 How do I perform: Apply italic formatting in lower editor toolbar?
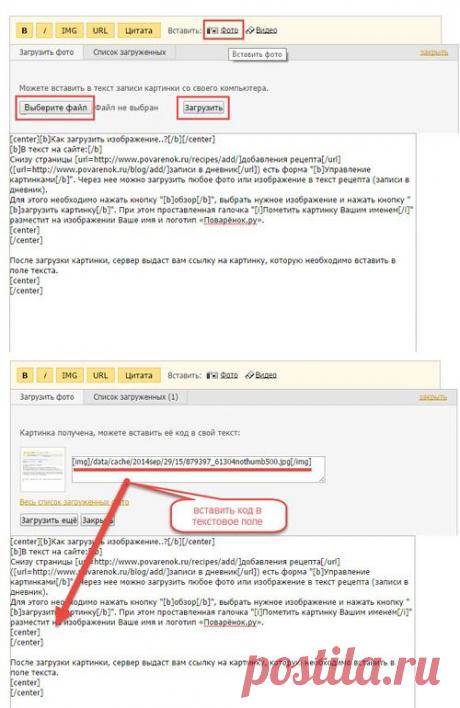44,375
